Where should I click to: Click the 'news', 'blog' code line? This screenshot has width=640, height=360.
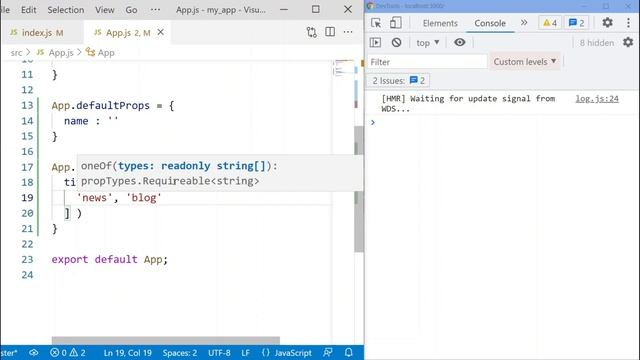click(119, 198)
